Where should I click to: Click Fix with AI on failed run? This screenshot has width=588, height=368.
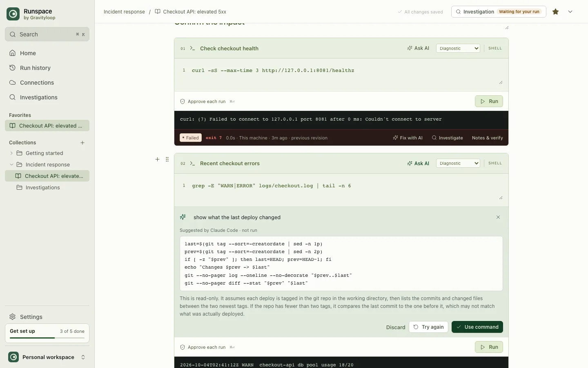[408, 138]
